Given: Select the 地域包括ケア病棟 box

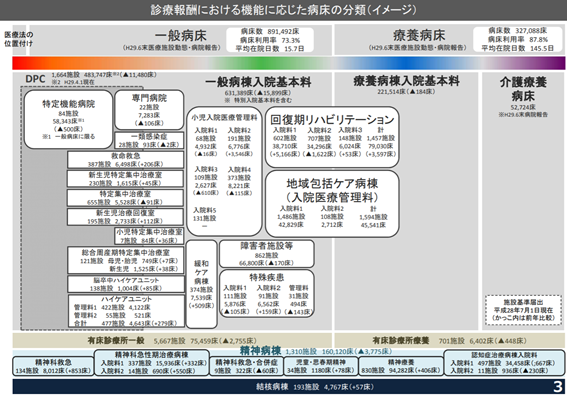Looking at the screenshot, I should pyautogui.click(x=332, y=204).
